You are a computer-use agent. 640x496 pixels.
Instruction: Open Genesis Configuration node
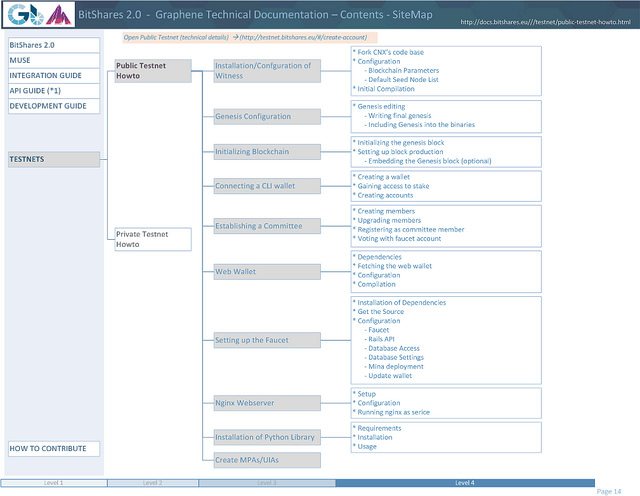pos(267,116)
